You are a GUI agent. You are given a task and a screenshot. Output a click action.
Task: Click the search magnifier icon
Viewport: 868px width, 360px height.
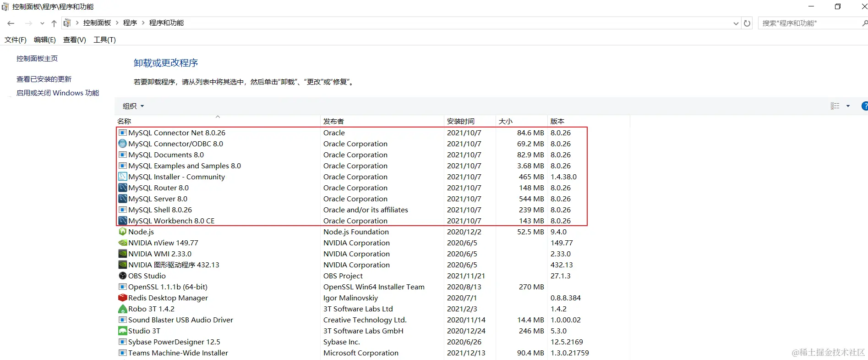[x=864, y=23]
